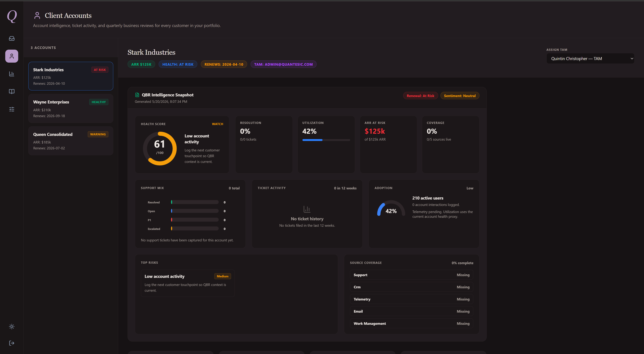
Task: Click the Resolution 0% value
Action: [x=245, y=131]
